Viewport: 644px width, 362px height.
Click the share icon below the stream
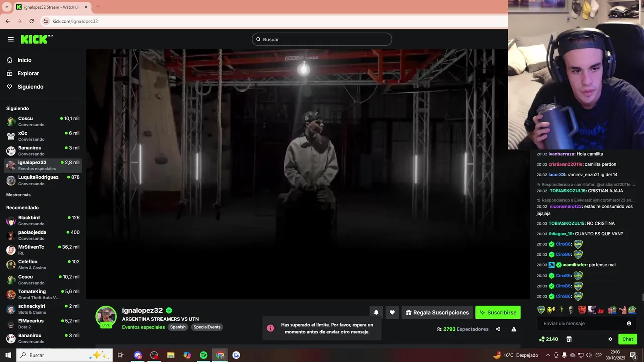coord(498,329)
